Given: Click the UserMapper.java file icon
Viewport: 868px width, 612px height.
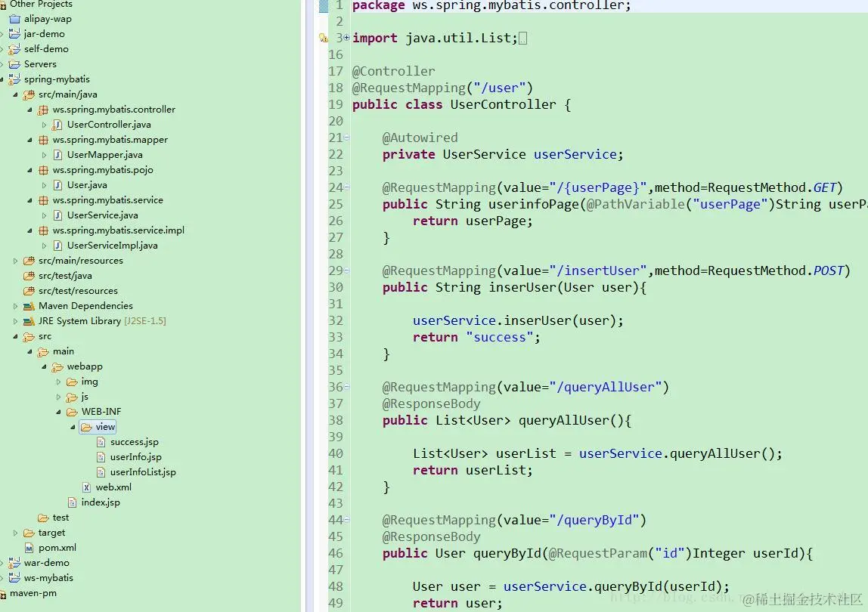Looking at the screenshot, I should 57,155.
